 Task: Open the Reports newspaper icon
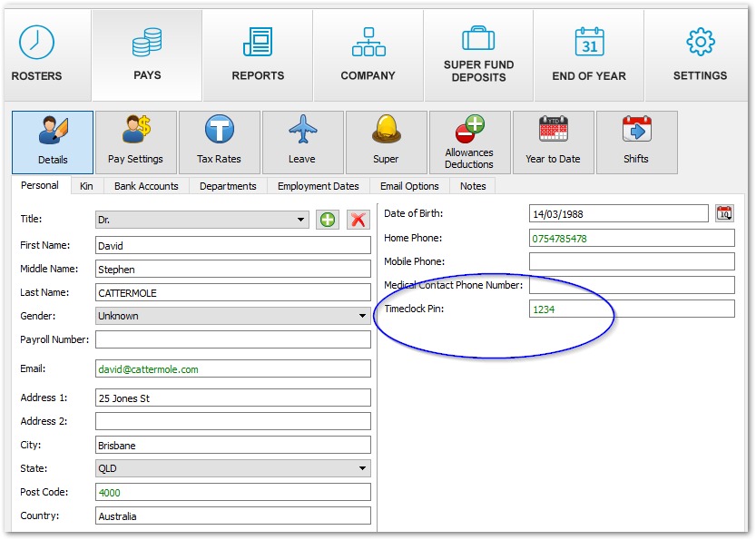[258, 42]
